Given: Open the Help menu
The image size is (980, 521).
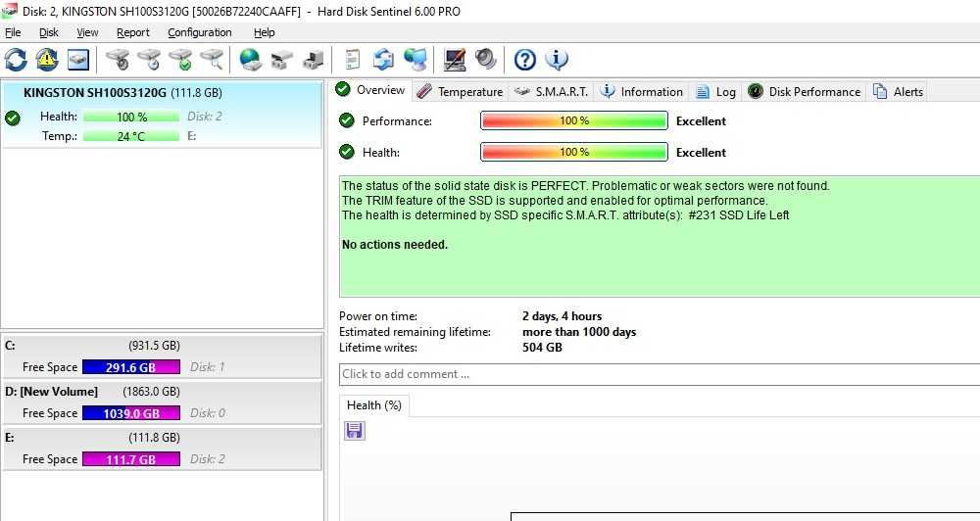Looking at the screenshot, I should (x=264, y=32).
